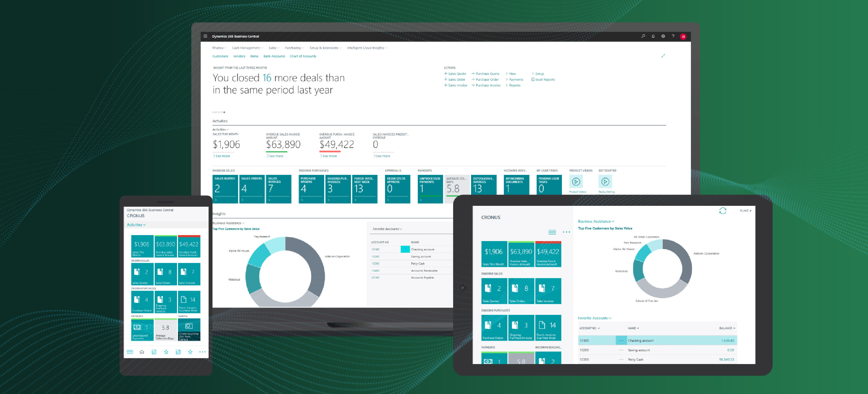Create a new Sales Invoice action

tap(456, 85)
